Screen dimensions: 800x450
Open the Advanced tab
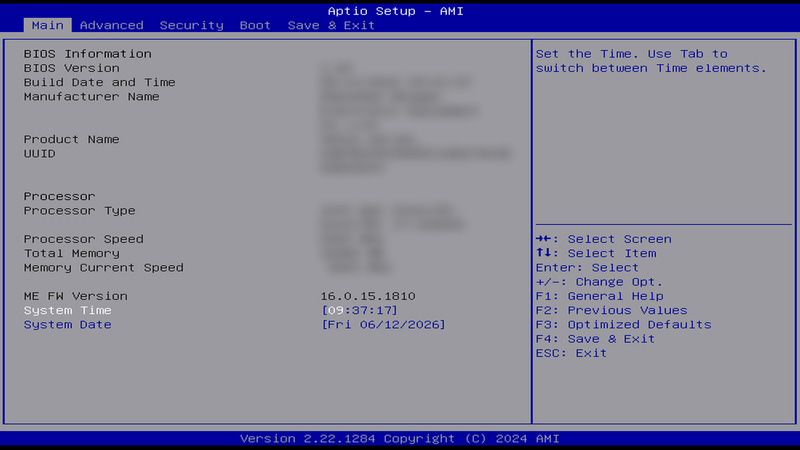(x=111, y=25)
